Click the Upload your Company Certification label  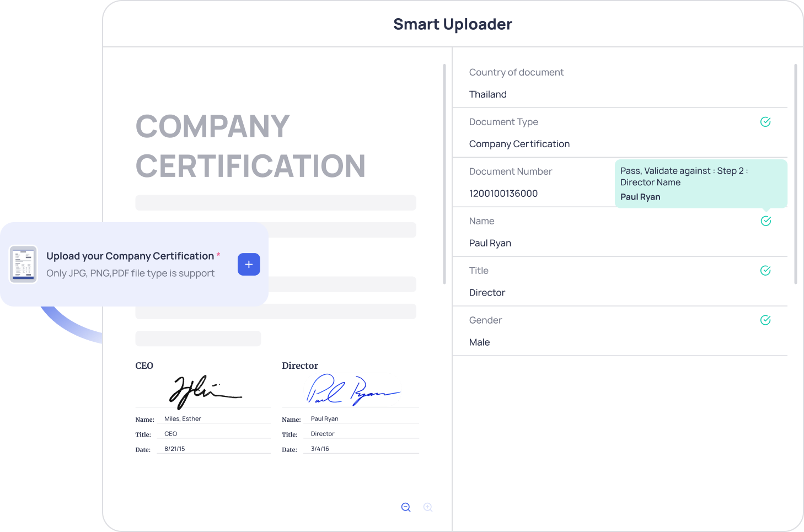[130, 256]
